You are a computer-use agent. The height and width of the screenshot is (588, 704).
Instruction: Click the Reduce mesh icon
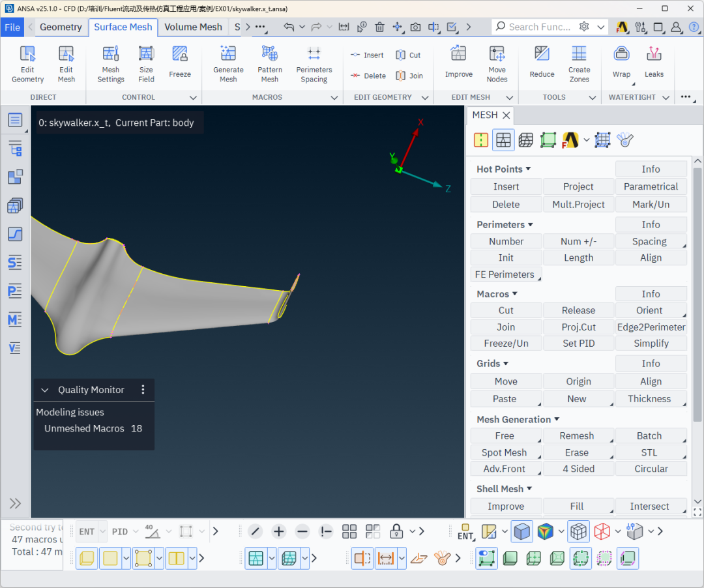(x=542, y=63)
